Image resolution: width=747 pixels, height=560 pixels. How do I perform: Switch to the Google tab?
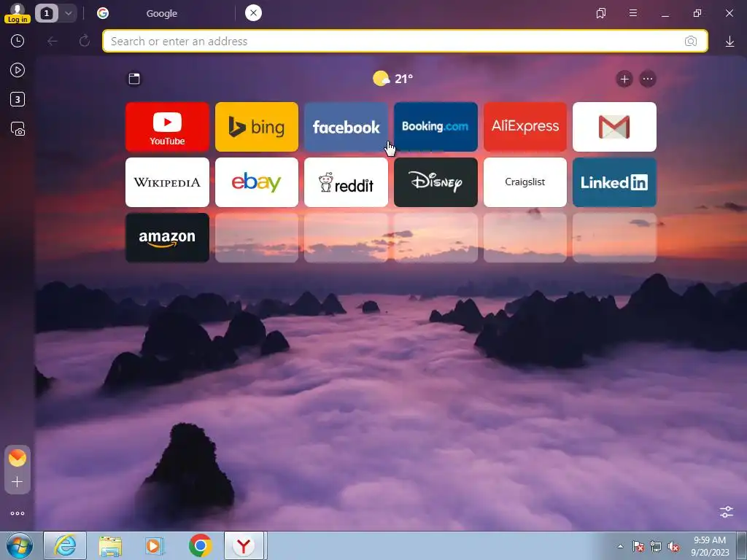pos(161,13)
